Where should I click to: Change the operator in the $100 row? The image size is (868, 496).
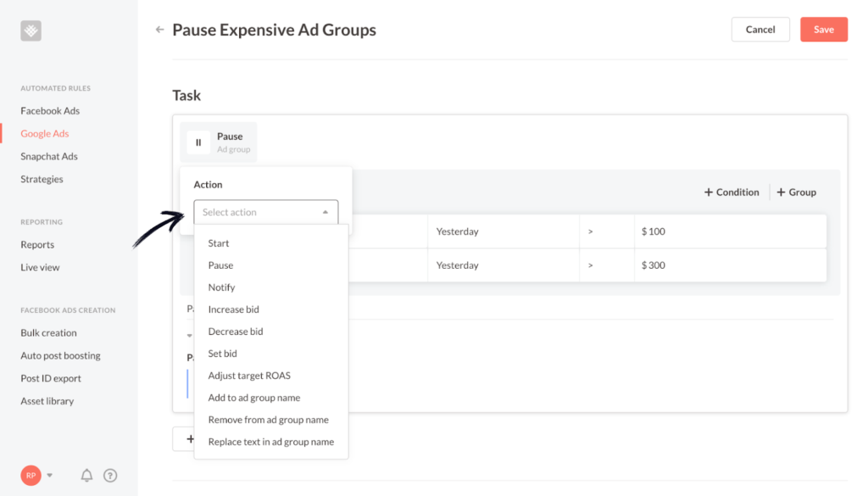click(x=607, y=231)
